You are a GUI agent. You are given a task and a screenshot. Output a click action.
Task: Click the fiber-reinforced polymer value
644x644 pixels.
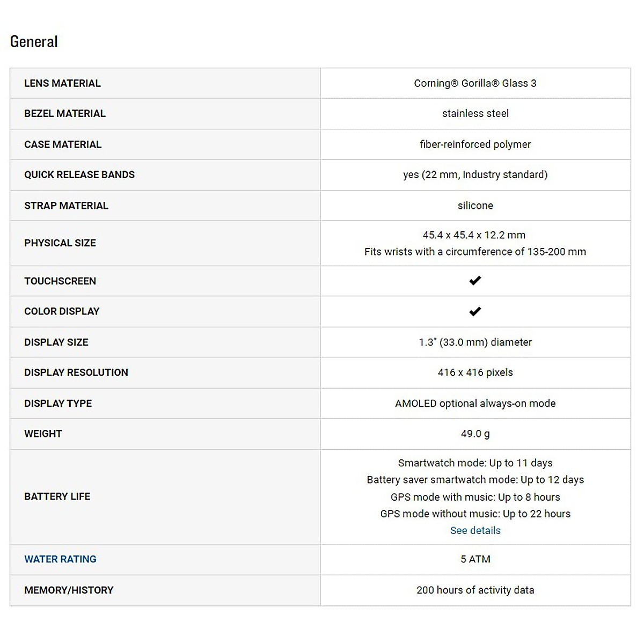475,144
